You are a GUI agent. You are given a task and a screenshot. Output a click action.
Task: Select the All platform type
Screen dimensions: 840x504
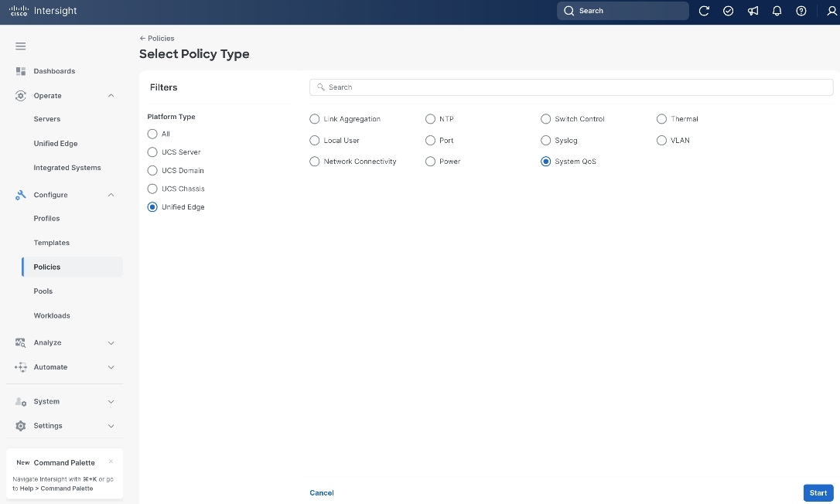point(152,134)
